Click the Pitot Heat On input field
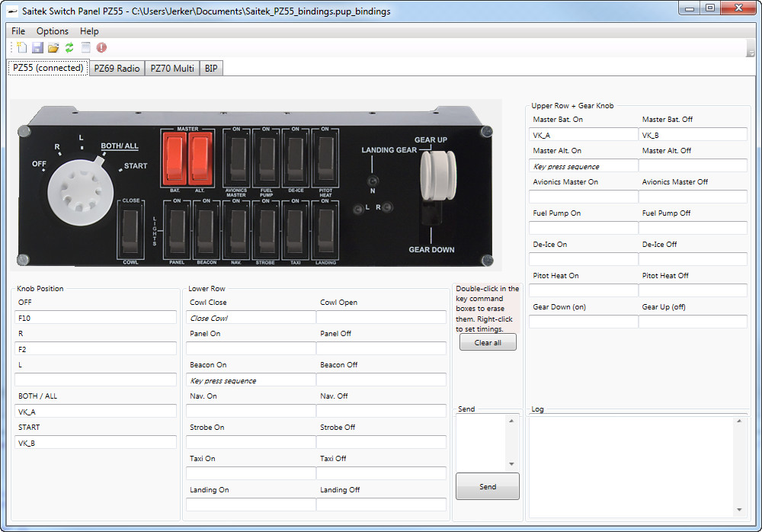This screenshot has width=762, height=532. coord(583,291)
